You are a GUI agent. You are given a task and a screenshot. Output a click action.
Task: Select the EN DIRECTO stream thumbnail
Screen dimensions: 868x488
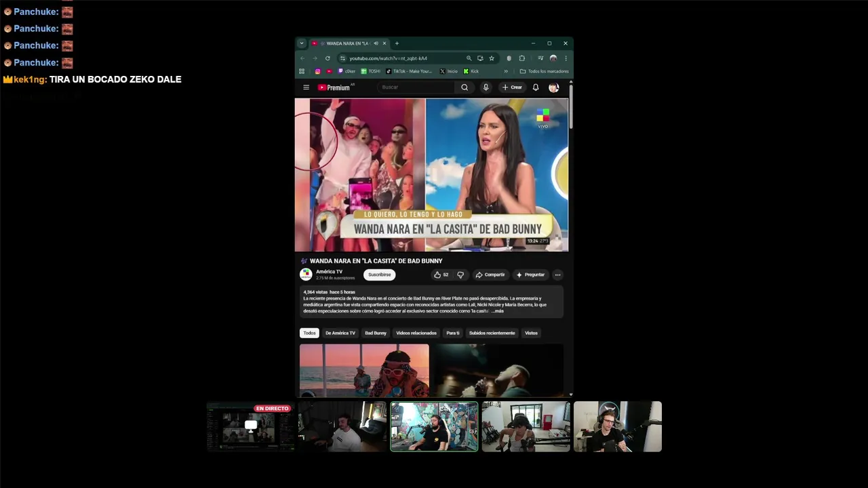pos(250,427)
